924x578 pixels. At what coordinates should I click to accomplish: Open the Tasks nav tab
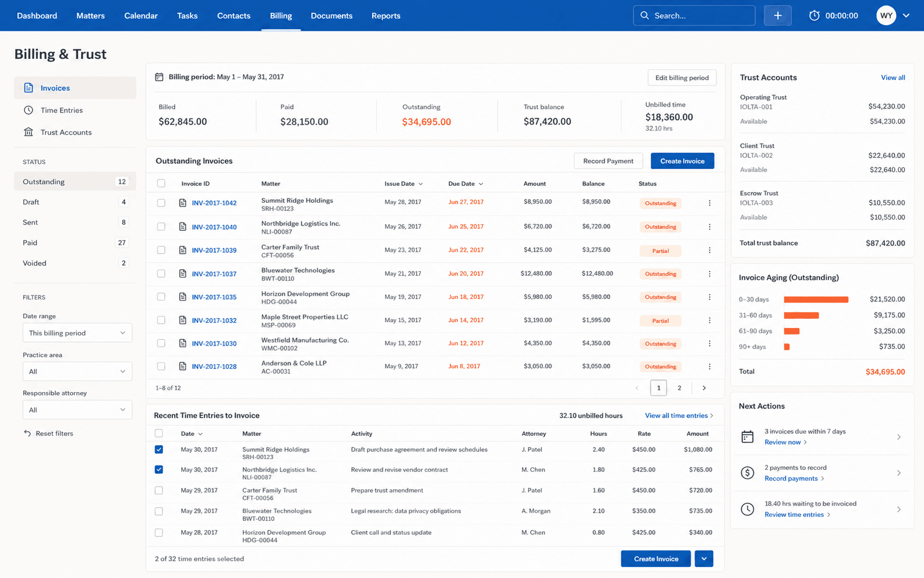pos(187,16)
